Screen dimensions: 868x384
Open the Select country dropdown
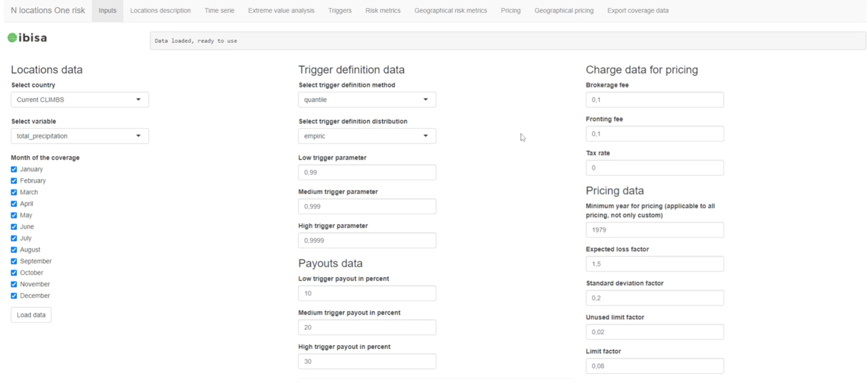point(80,99)
